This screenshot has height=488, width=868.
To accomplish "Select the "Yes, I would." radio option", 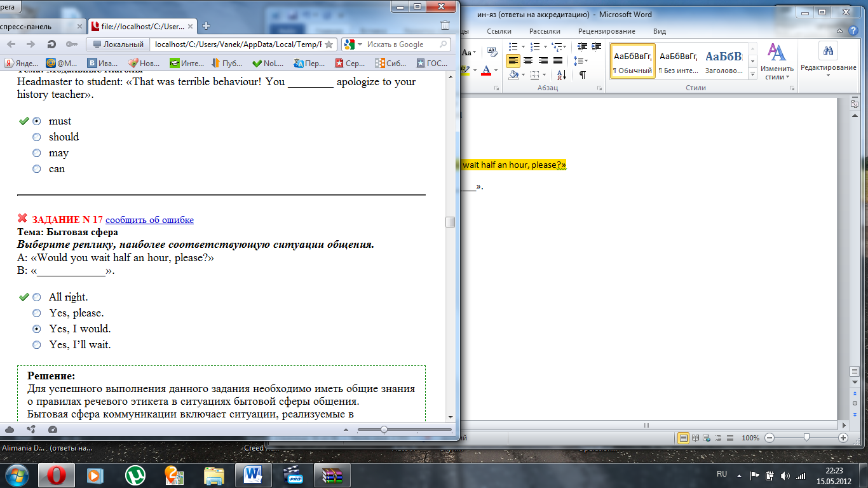I will point(37,329).
